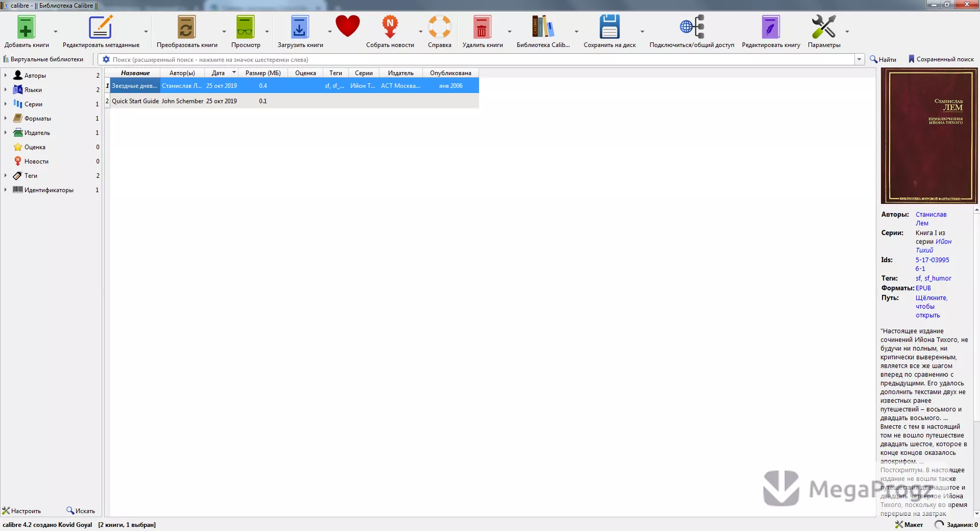Click the Remove books trash icon

point(482,27)
